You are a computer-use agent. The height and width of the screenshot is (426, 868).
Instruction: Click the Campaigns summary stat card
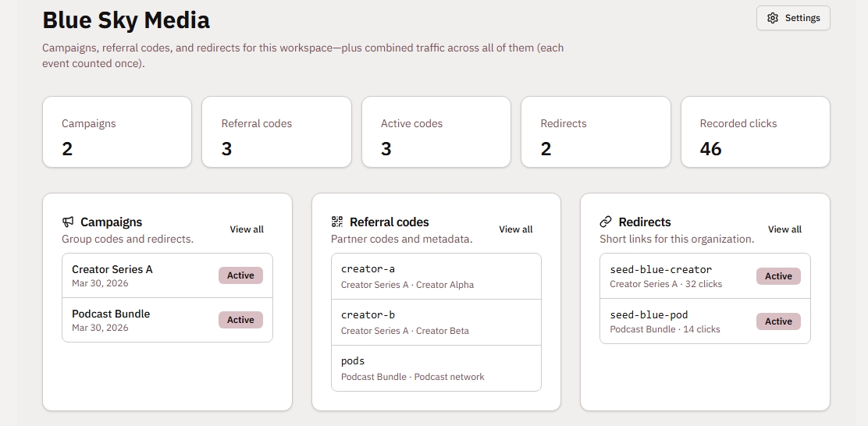(116, 132)
